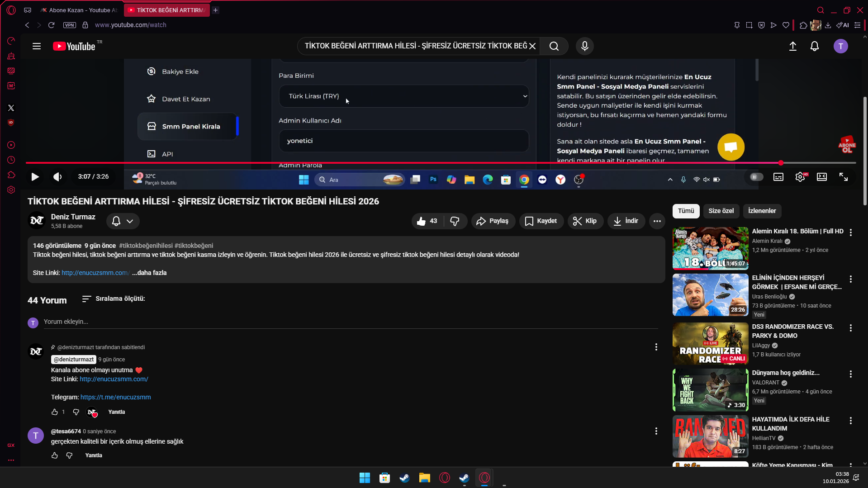Select the İzlenenler chip
This screenshot has height=488, width=868.
pyautogui.click(x=762, y=211)
